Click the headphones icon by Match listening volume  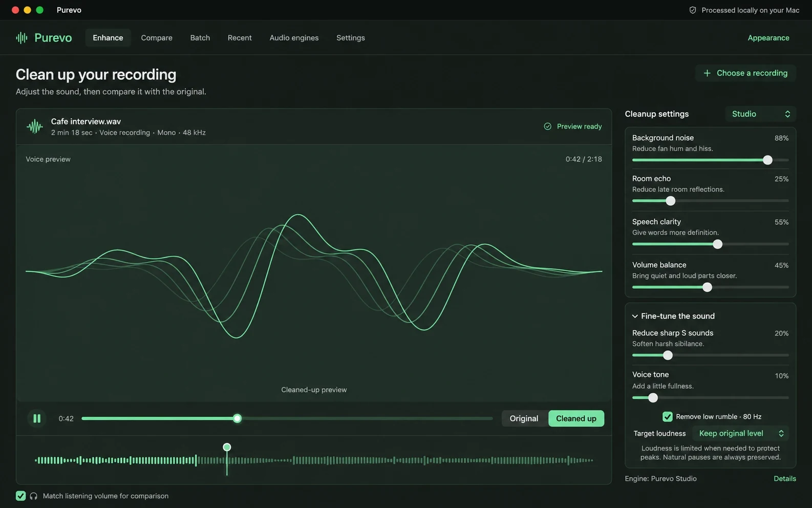tap(34, 496)
